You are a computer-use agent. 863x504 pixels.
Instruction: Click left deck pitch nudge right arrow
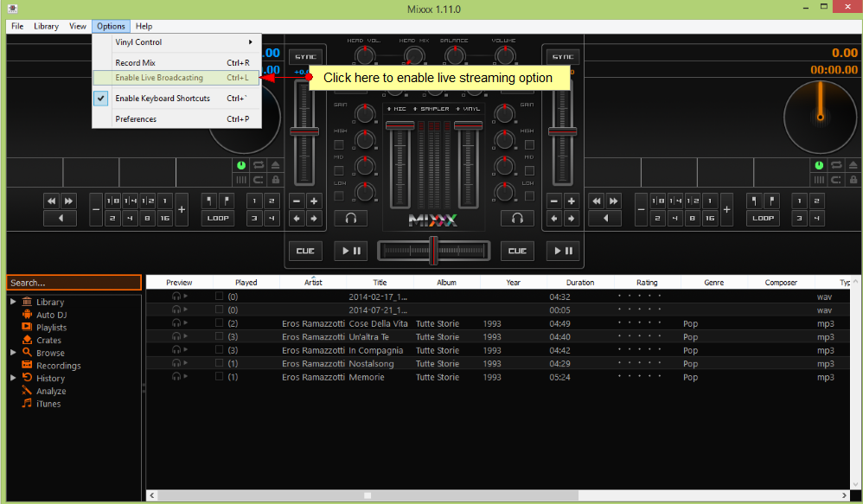(x=314, y=219)
